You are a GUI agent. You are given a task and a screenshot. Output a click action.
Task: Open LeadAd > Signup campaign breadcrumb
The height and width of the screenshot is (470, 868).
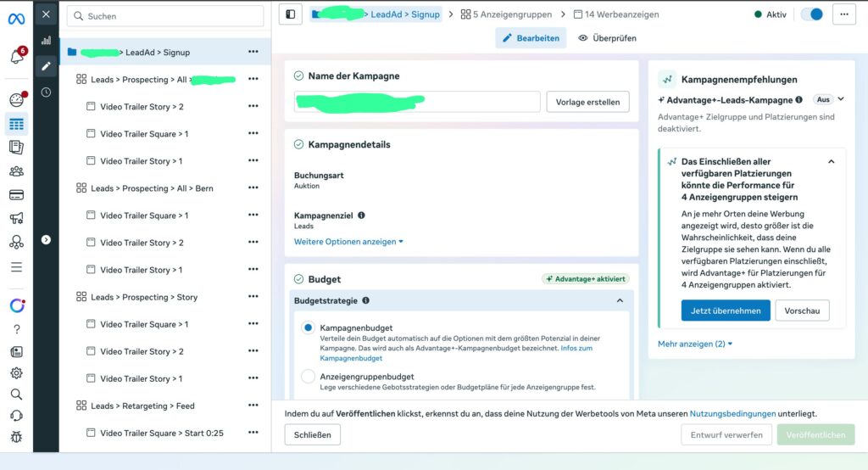(376, 14)
